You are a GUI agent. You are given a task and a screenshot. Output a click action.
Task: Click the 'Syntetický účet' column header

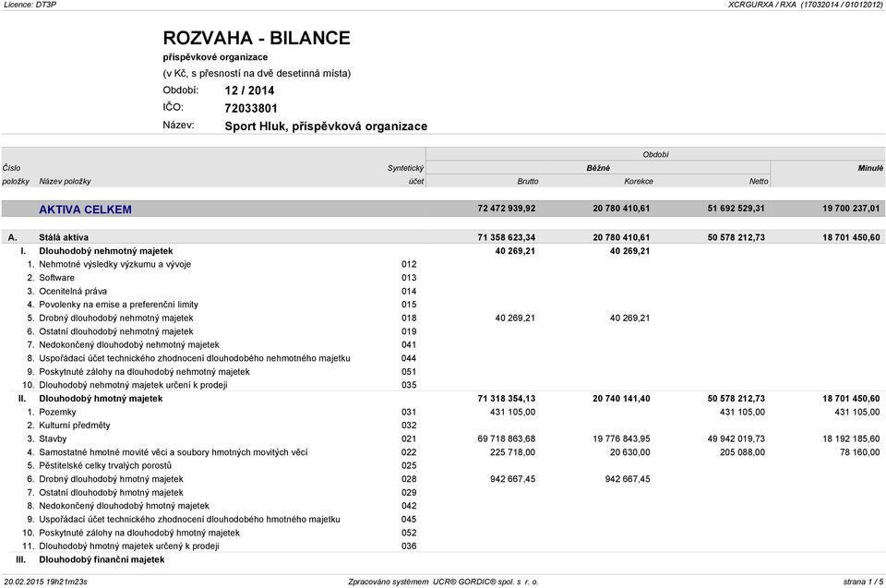(x=406, y=174)
